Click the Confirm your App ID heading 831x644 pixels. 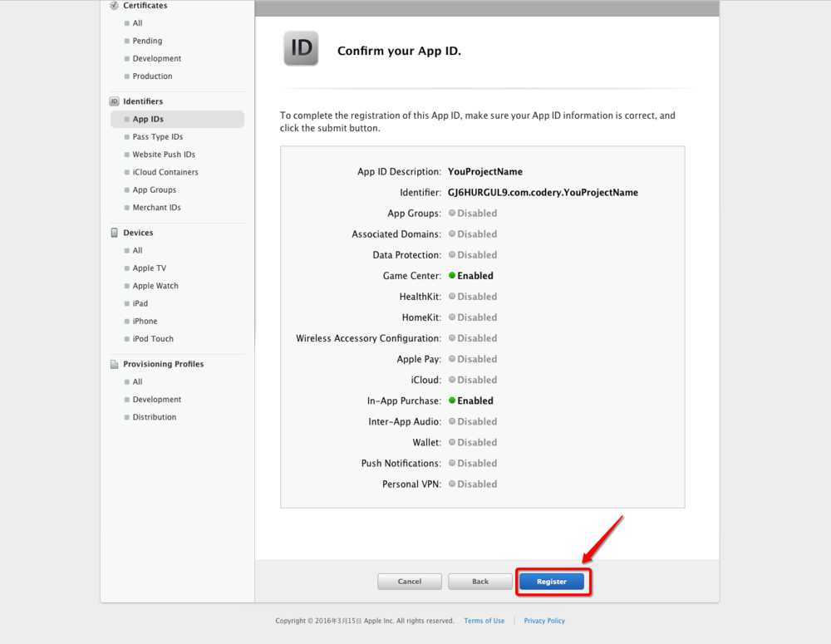399,51
